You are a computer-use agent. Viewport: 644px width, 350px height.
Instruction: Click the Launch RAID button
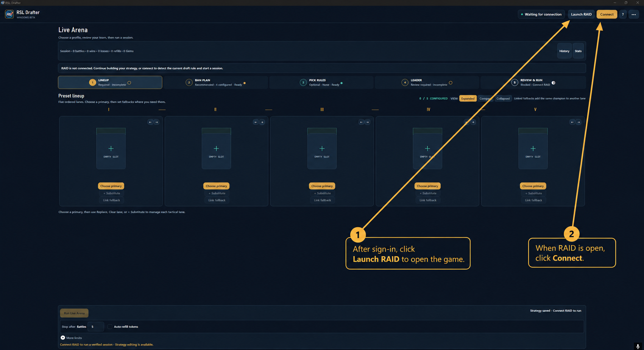pyautogui.click(x=581, y=14)
